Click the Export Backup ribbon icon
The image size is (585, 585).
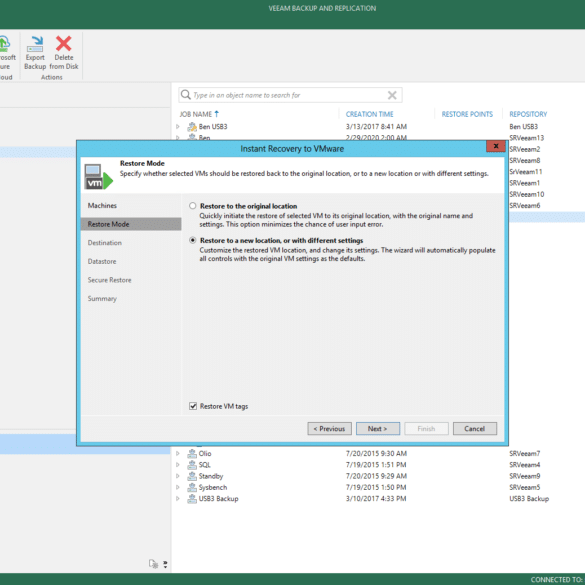click(35, 44)
